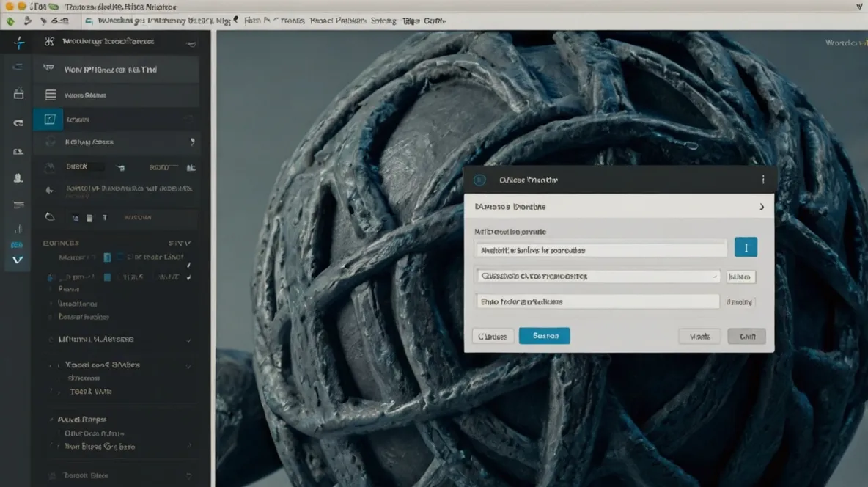Viewport: 868px width, 487px height.
Task: Click the blue square button beside first field
Action: coord(746,247)
